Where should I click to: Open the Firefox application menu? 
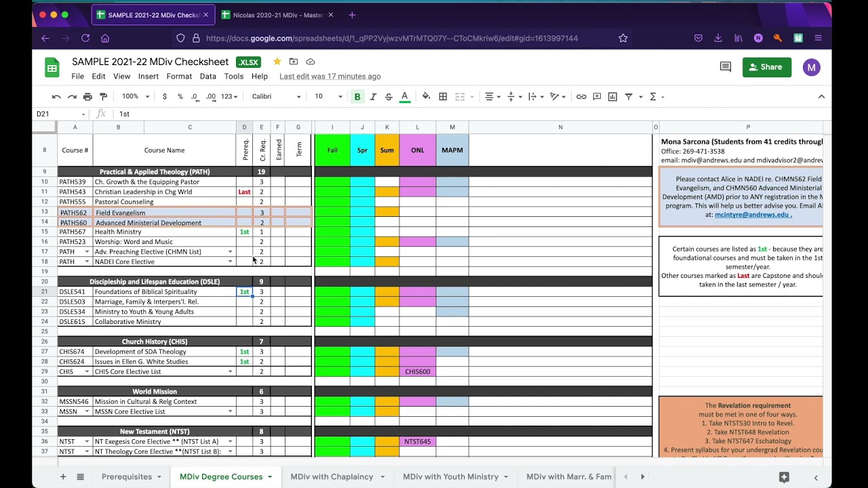point(818,39)
